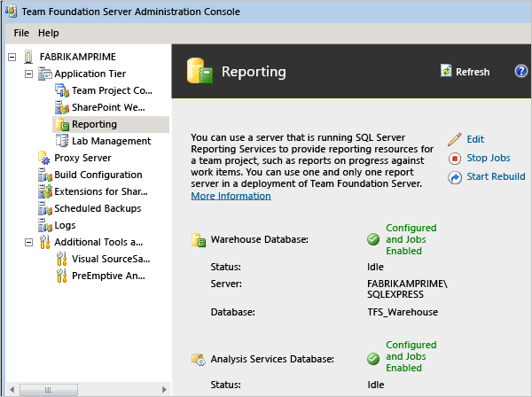Open the Help menu
The height and width of the screenshot is (397, 532).
(x=49, y=33)
